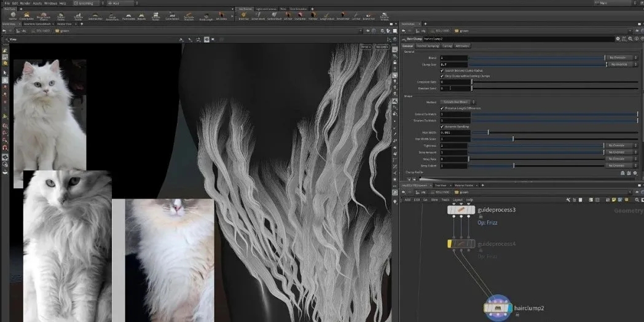Image resolution: width=644 pixels, height=322 pixels.
Task: Toggle Search Beyond Clump Radius checkbox
Action: point(442,71)
